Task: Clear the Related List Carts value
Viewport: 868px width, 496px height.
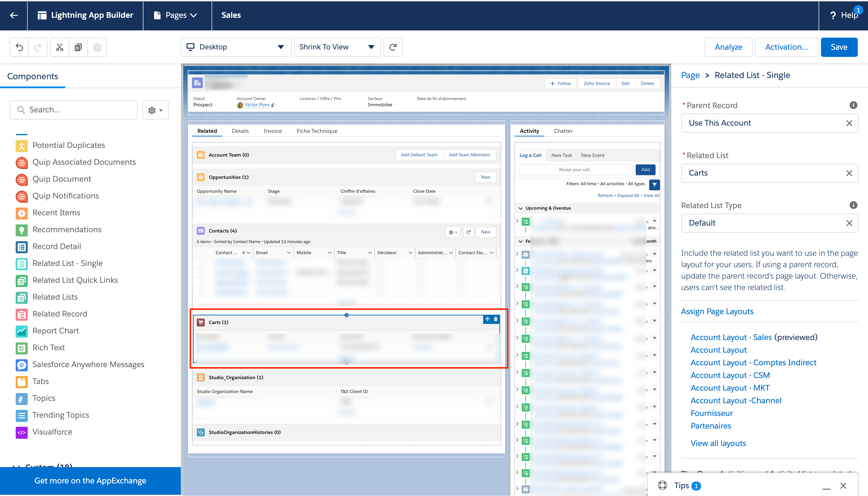Action: [849, 173]
